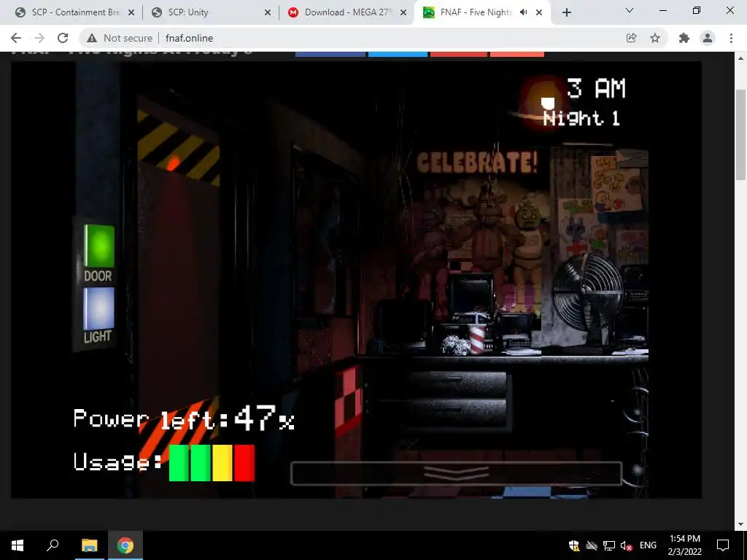Click the page vertical scrollbar thumb
This screenshot has height=560, width=747.
tap(741, 135)
